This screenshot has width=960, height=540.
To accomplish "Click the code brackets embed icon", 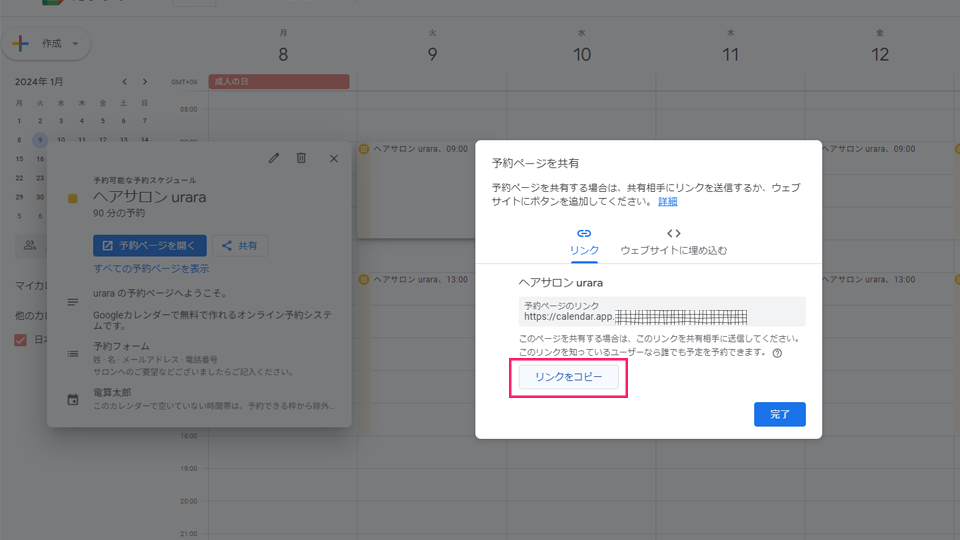I will (x=673, y=233).
